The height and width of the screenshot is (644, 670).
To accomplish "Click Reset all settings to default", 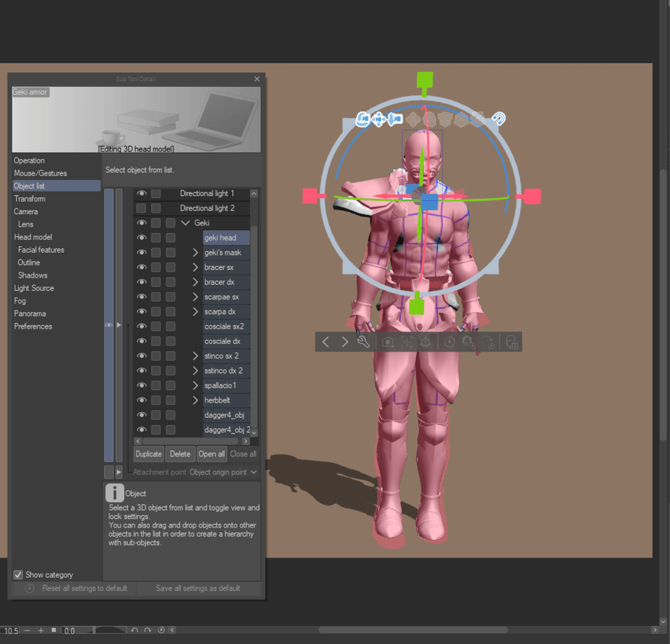I will pyautogui.click(x=76, y=588).
